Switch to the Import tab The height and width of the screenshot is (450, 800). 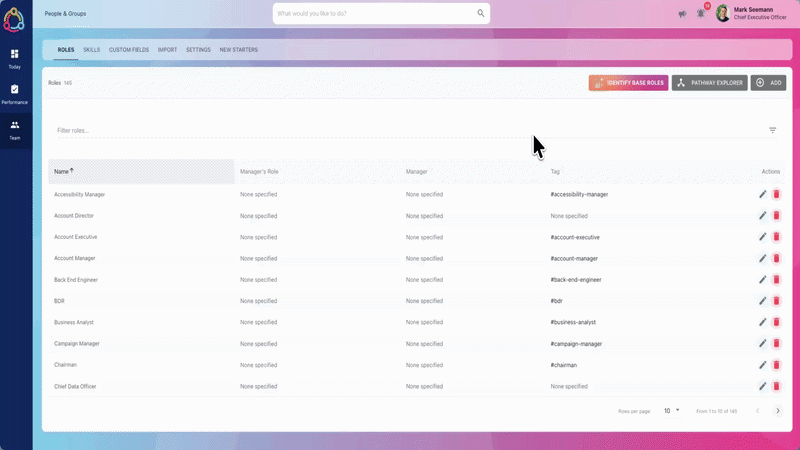tap(167, 50)
